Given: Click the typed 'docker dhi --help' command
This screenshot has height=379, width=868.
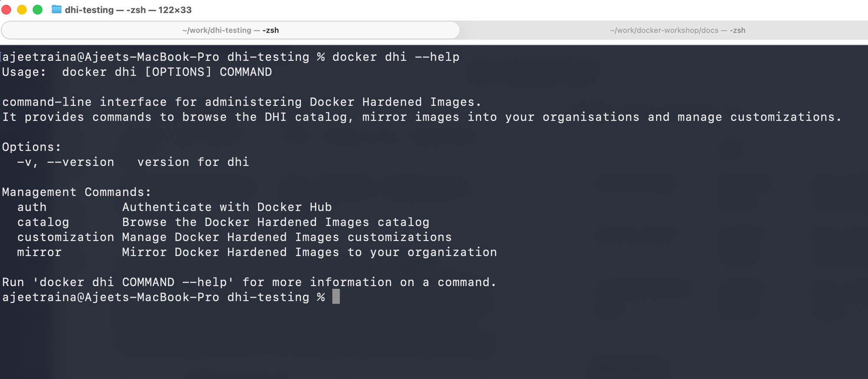Looking at the screenshot, I should click(x=395, y=57).
